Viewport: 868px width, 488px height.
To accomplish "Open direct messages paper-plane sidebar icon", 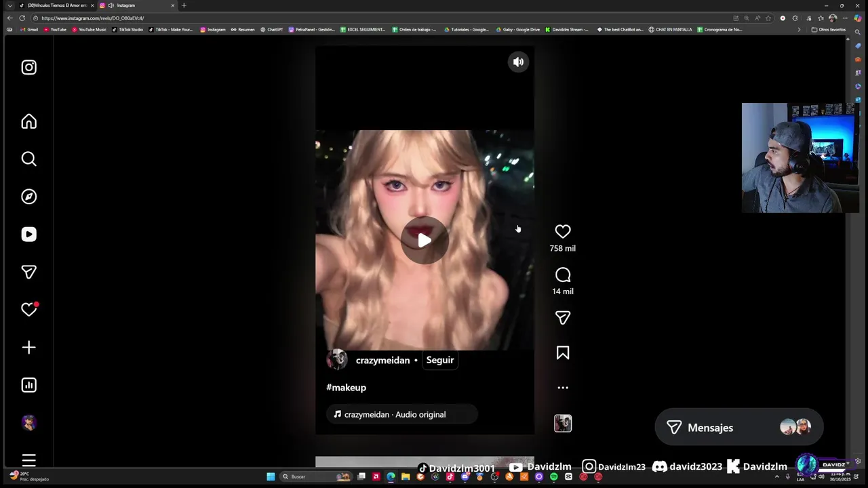I will tap(28, 272).
